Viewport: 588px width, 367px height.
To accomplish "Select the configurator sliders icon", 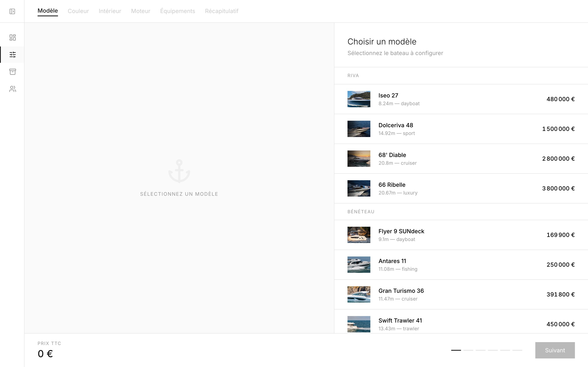I will pyautogui.click(x=13, y=55).
